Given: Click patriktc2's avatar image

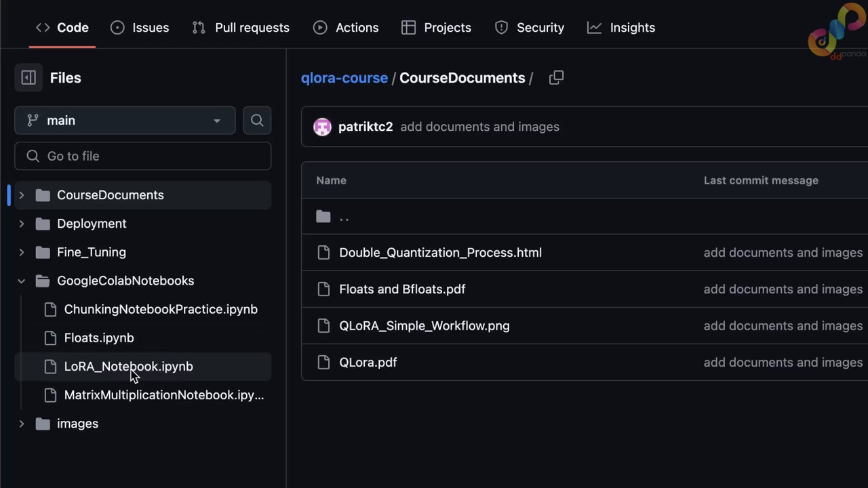Looking at the screenshot, I should pyautogui.click(x=322, y=127).
